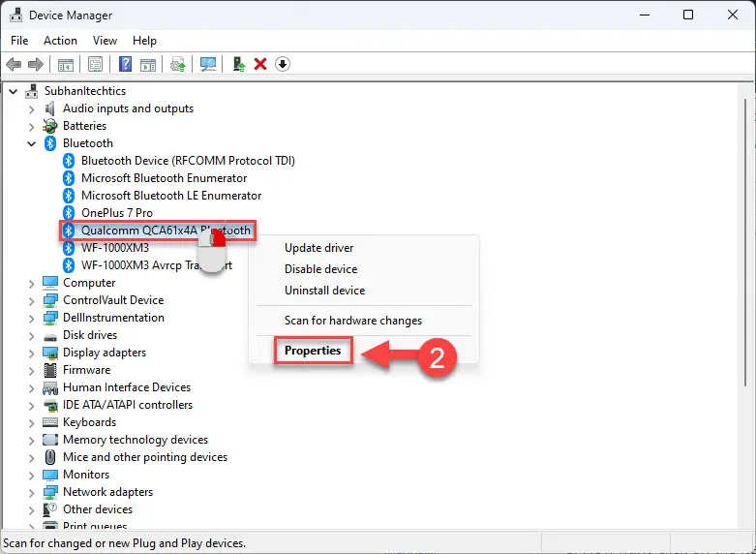Expand the Monitors category
The width and height of the screenshot is (756, 554).
tap(31, 476)
